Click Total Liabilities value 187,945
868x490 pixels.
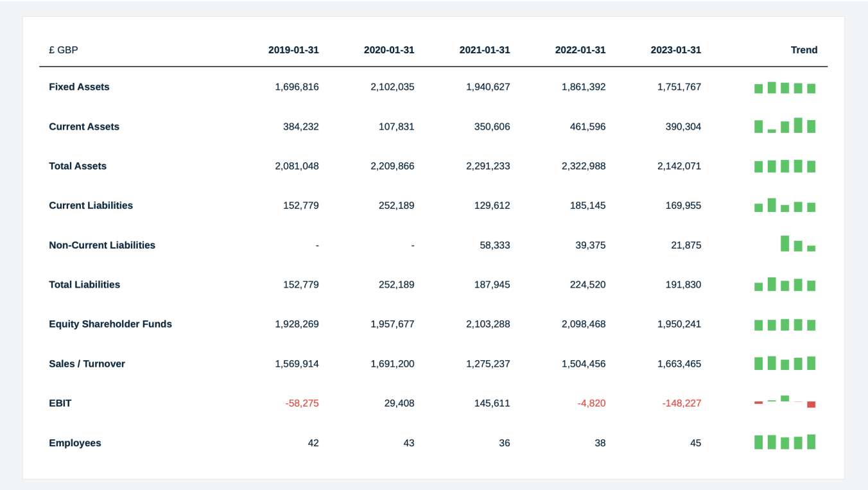tap(492, 284)
